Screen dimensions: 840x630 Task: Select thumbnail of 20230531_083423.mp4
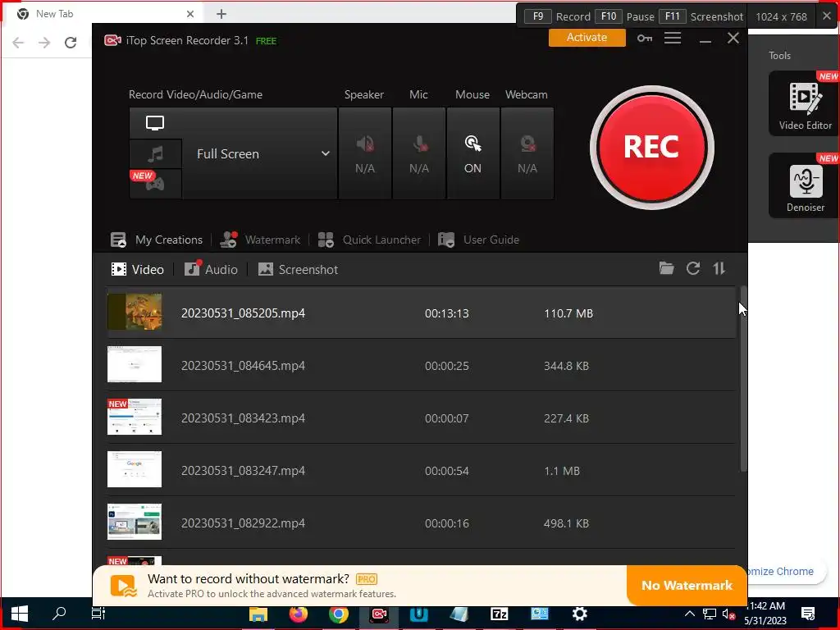(135, 417)
